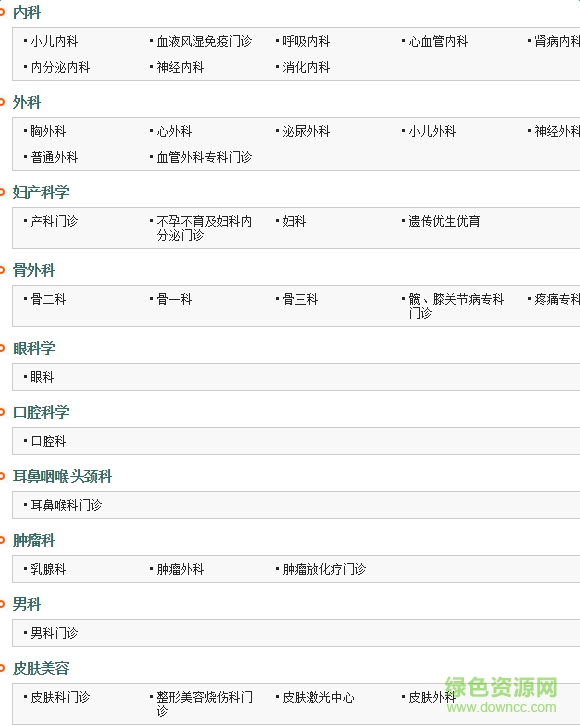Open 血管外科专科门诊 link
Viewport: 580px width, 726px height.
(x=204, y=157)
